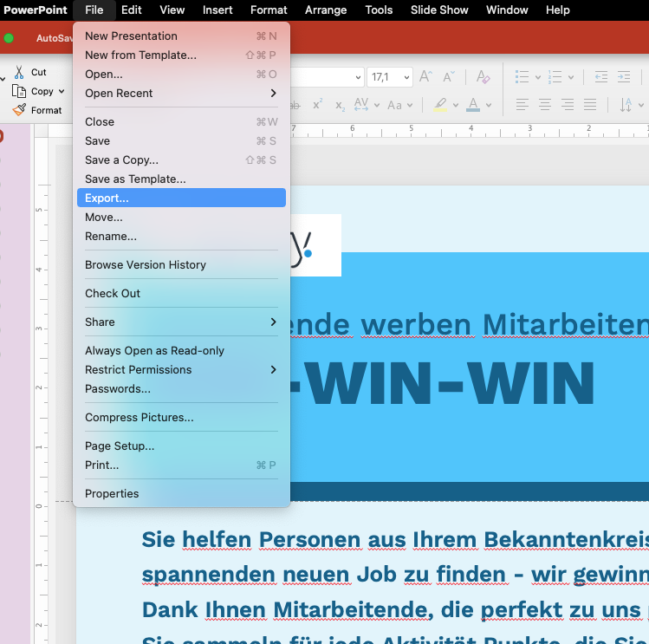Click the Cut scissors icon
The width and height of the screenshot is (649, 644).
pyautogui.click(x=19, y=73)
